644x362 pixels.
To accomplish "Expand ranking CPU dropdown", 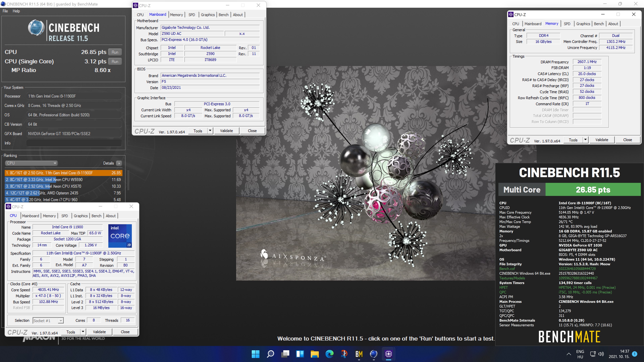I will coord(31,163).
